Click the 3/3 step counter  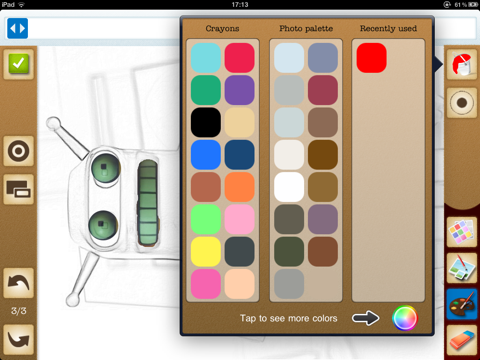19,311
